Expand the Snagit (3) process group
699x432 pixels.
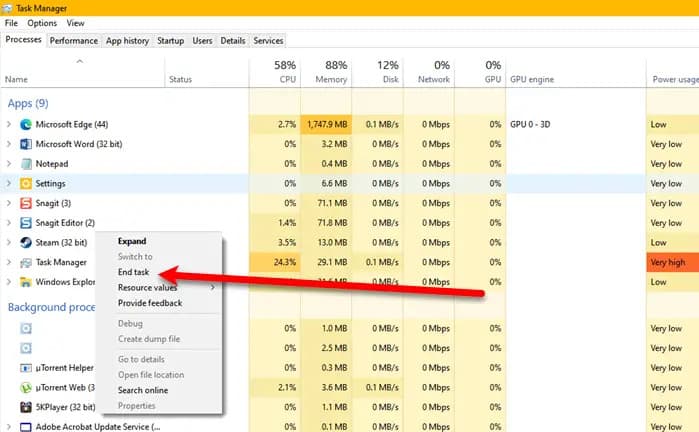9,203
